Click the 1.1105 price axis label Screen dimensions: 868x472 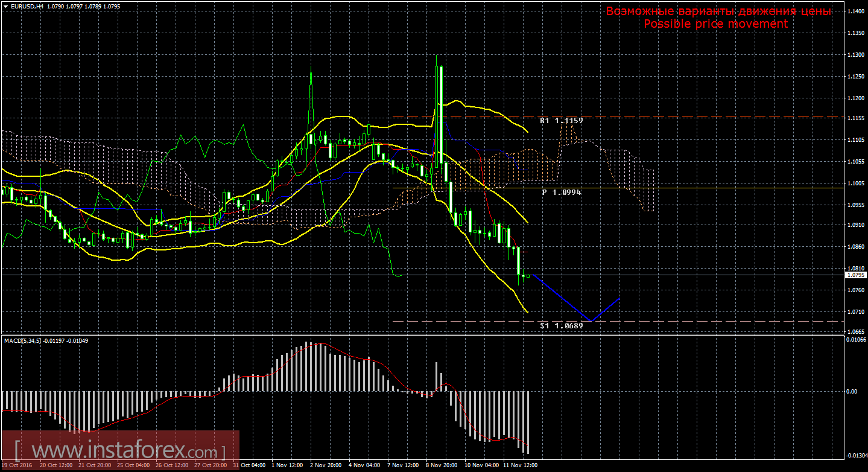click(x=855, y=140)
